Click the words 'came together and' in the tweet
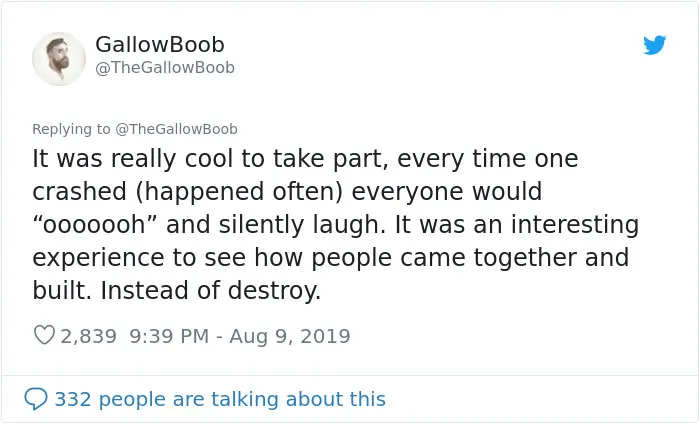This screenshot has width=700, height=424. pyautogui.click(x=515, y=258)
